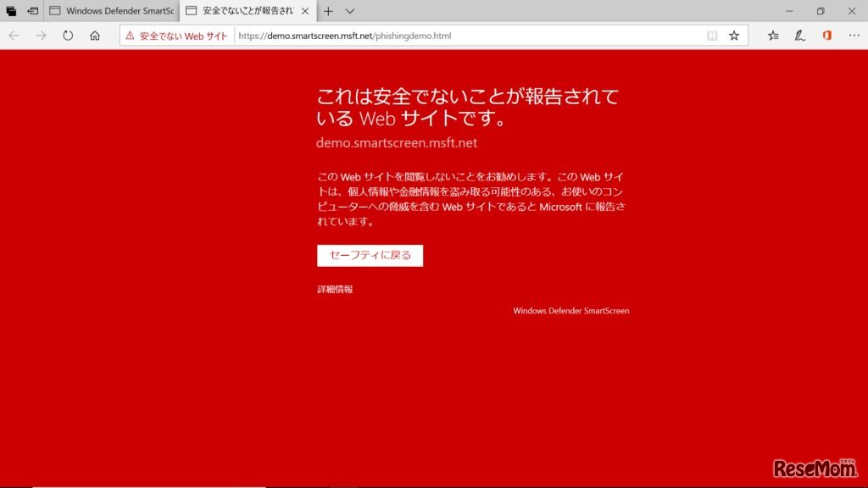View tabs you have set aside
Image resolution: width=868 pixels, height=488 pixels.
click(x=32, y=11)
